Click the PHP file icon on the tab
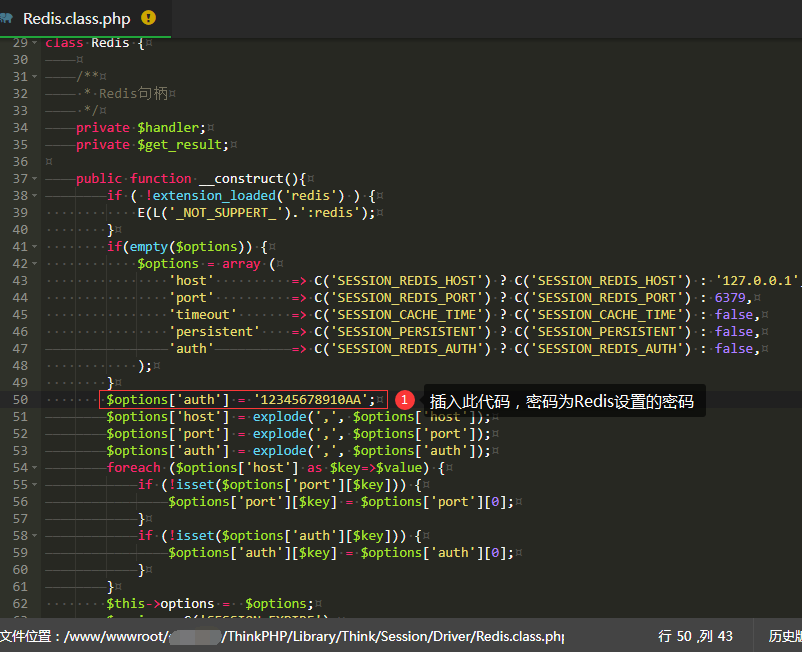Screen dimensions: 802x652 coord(8,18)
